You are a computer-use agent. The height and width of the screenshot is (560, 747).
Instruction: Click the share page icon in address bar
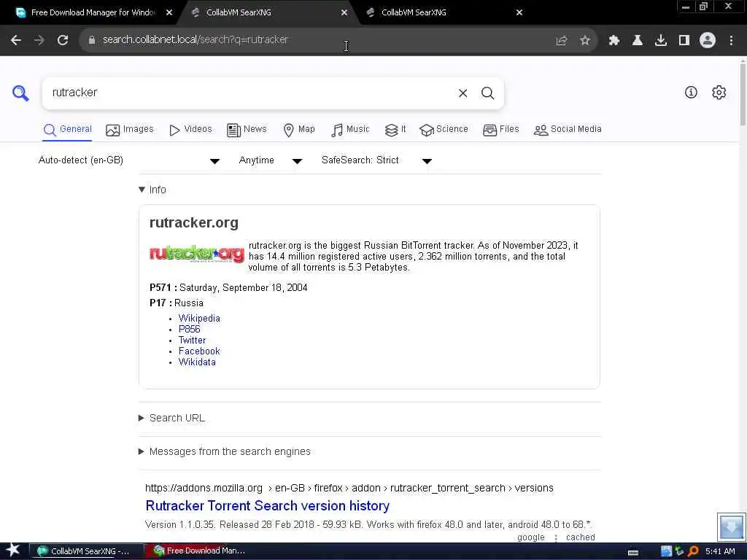coord(562,41)
